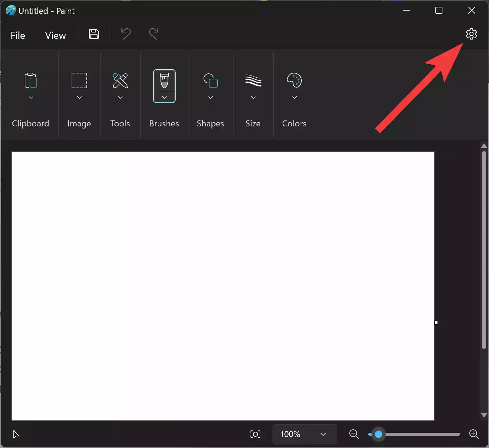Click the Colors palette icon
The width and height of the screenshot is (489, 448).
294,80
